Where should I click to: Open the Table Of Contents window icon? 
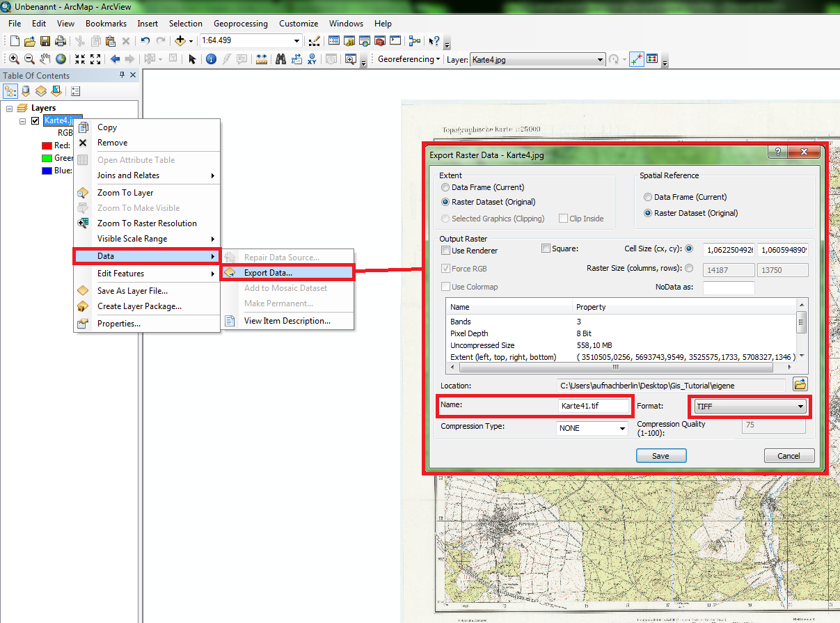click(x=334, y=41)
